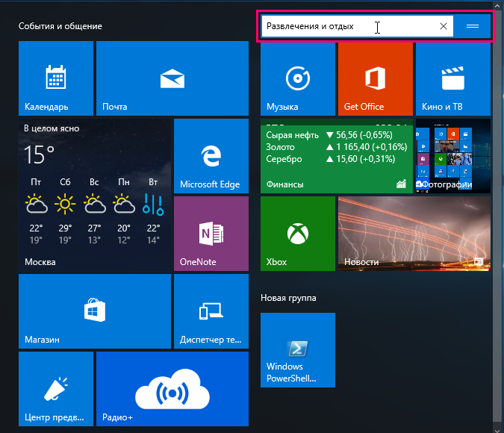Select the Новая группа group header
The width and height of the screenshot is (504, 433).
tap(288, 298)
